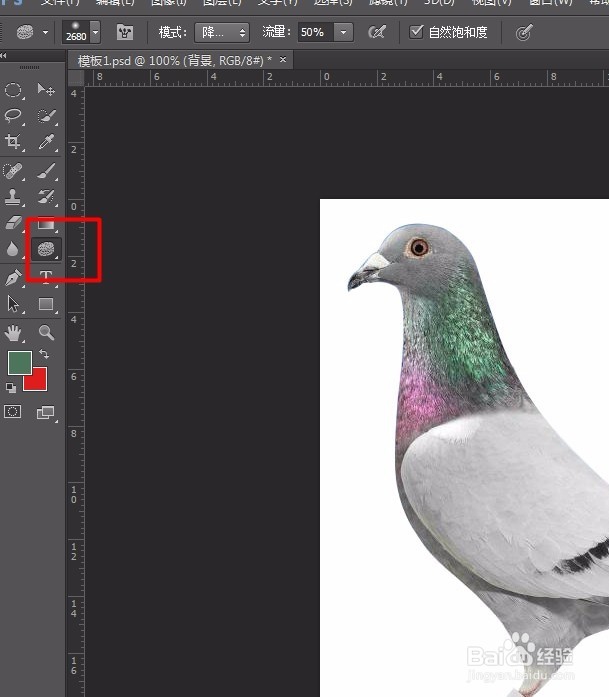This screenshot has width=609, height=697.
Task: Toggle Quick Mask mode
Action: [13, 412]
